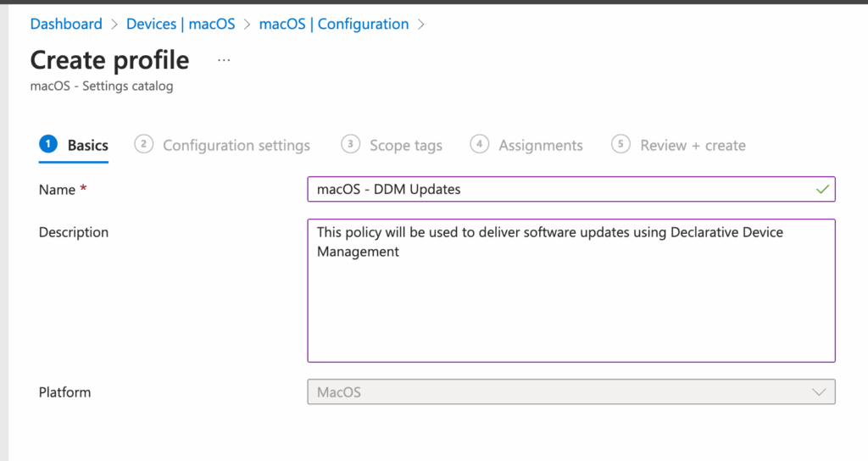This screenshot has width=868, height=461.
Task: Click the green validation check mark
Action: point(821,189)
